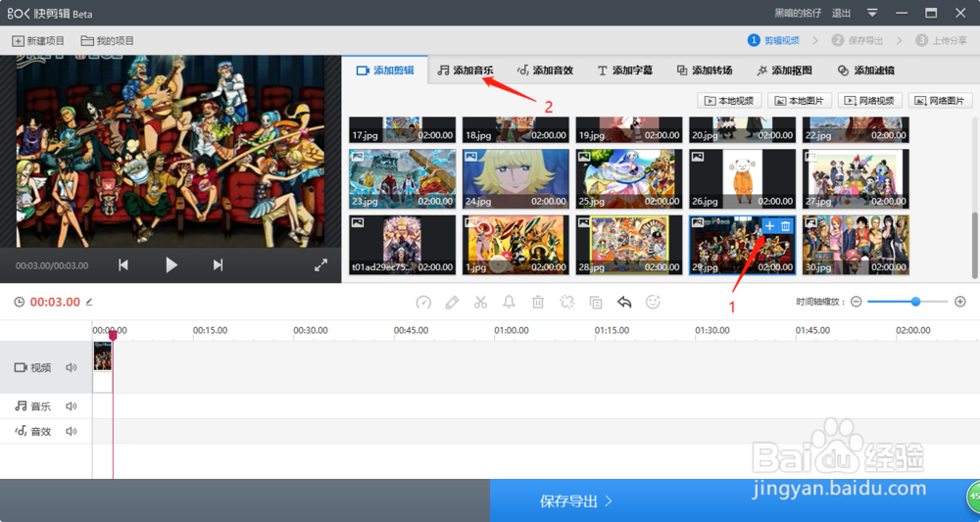Select the 28.jpg thumbnail
Image resolution: width=980 pixels, height=522 pixels.
pos(629,245)
